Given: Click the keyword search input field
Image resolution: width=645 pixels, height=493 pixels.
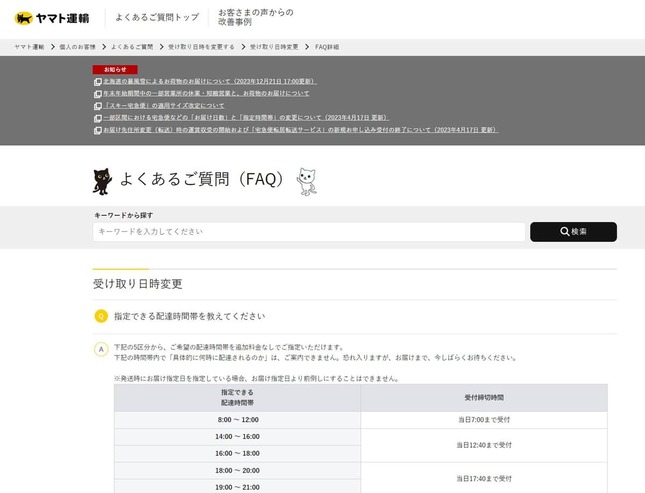Looking at the screenshot, I should click(x=308, y=232).
